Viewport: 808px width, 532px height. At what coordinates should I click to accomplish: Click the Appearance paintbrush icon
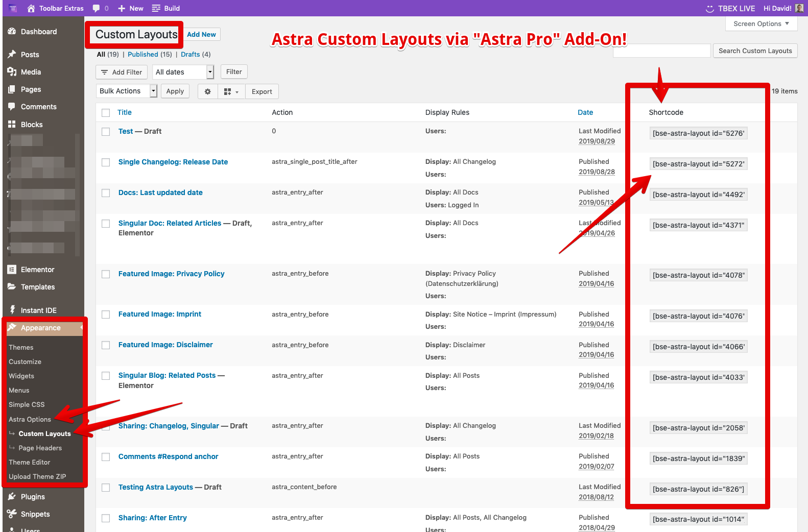click(x=12, y=328)
